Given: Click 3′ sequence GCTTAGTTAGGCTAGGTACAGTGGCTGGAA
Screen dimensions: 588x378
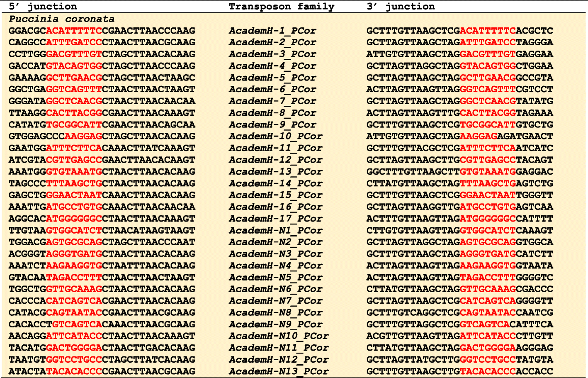Looking at the screenshot, I should pos(460,66).
